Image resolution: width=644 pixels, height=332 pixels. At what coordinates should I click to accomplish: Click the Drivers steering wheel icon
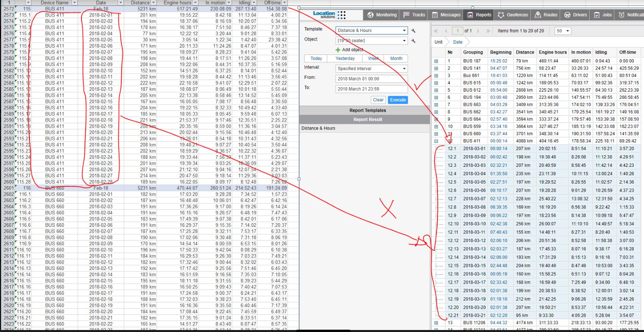coord(567,15)
